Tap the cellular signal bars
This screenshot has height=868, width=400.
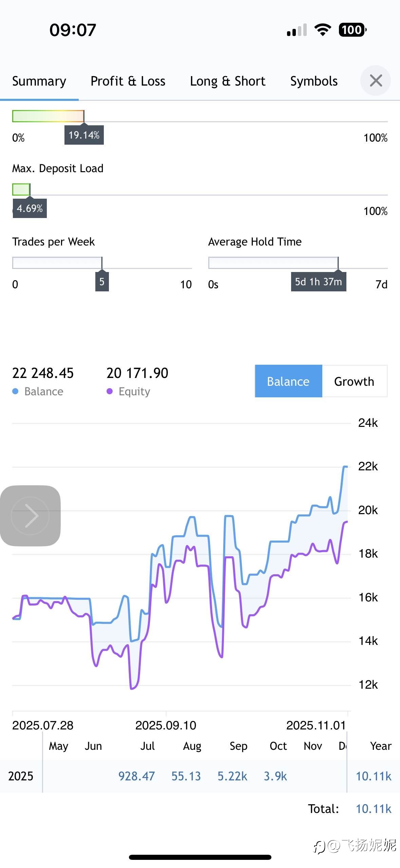(297, 30)
